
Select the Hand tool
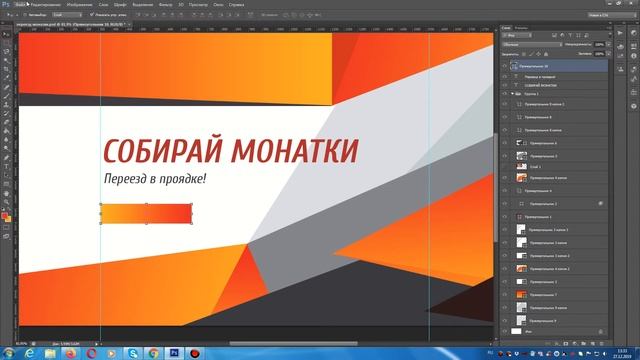coord(6,193)
